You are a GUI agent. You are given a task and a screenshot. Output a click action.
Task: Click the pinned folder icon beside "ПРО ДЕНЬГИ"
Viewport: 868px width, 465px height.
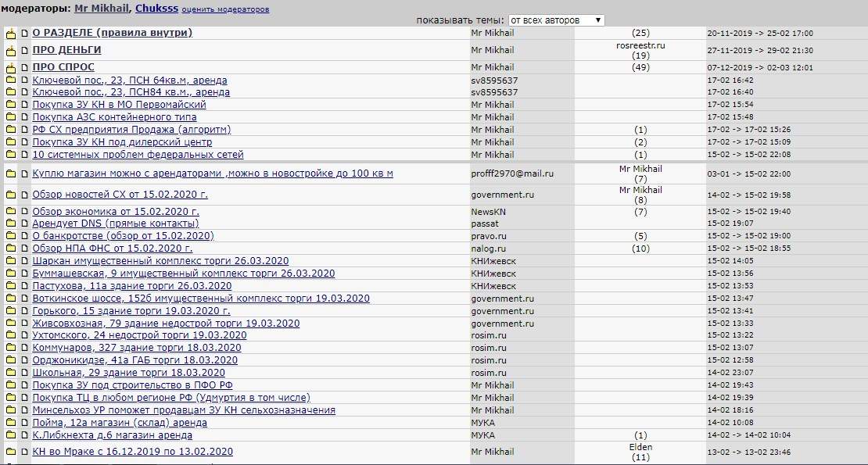coord(10,51)
